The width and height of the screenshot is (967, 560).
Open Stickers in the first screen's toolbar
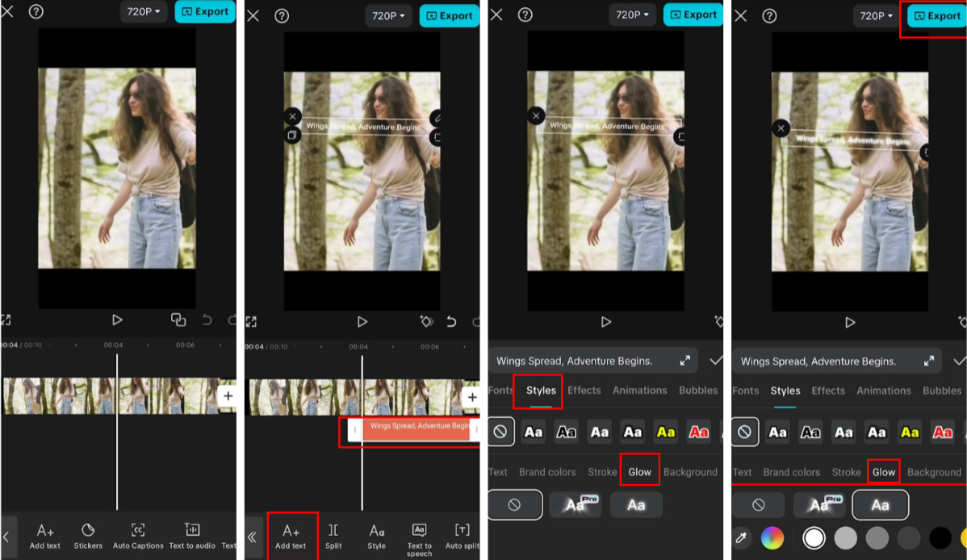(88, 536)
